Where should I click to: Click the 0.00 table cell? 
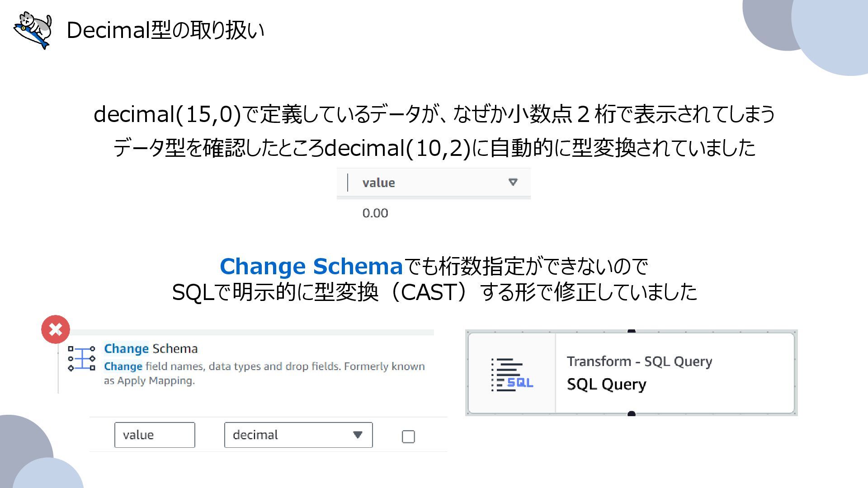(375, 213)
